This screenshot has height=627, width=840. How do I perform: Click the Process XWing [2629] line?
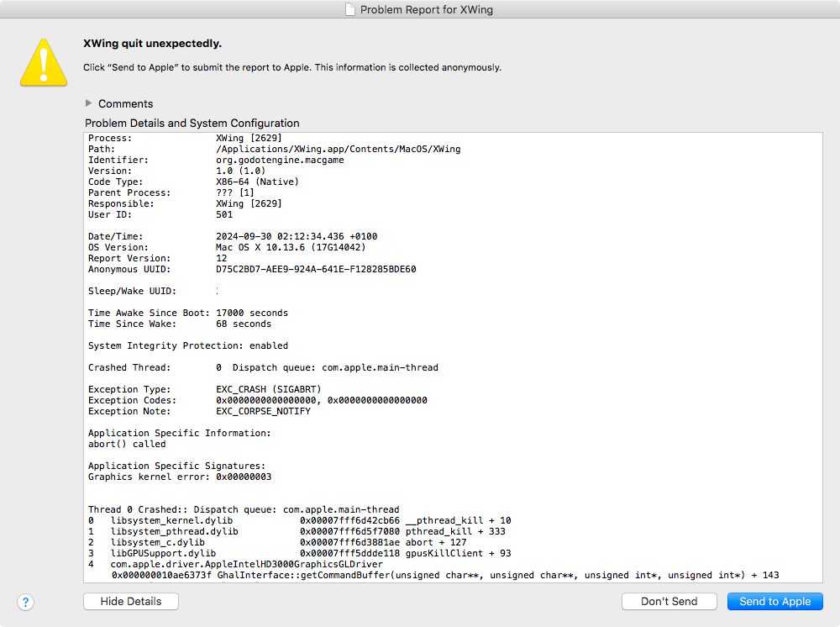tap(186, 139)
